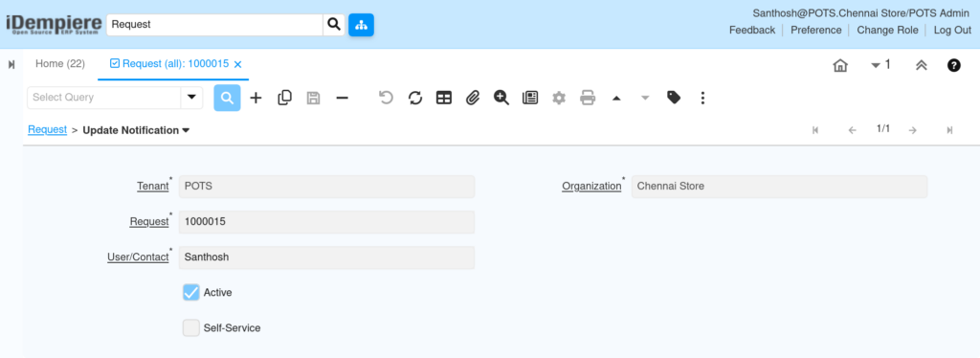Click the Undo changes icon
The height and width of the screenshot is (358, 980).
point(387,98)
